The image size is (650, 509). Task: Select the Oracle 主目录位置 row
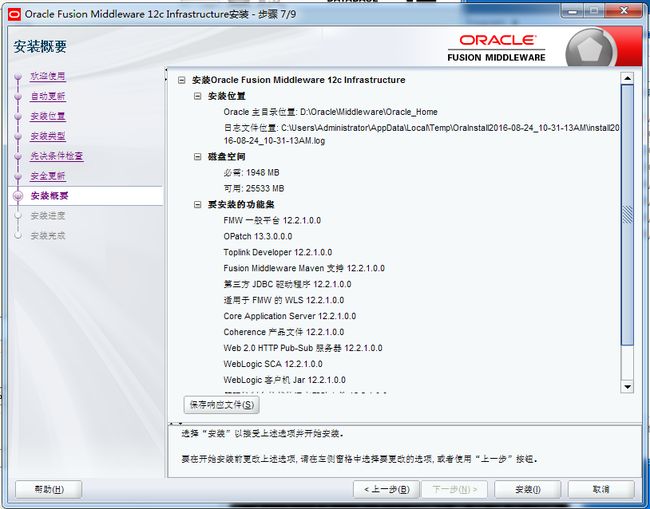(330, 112)
